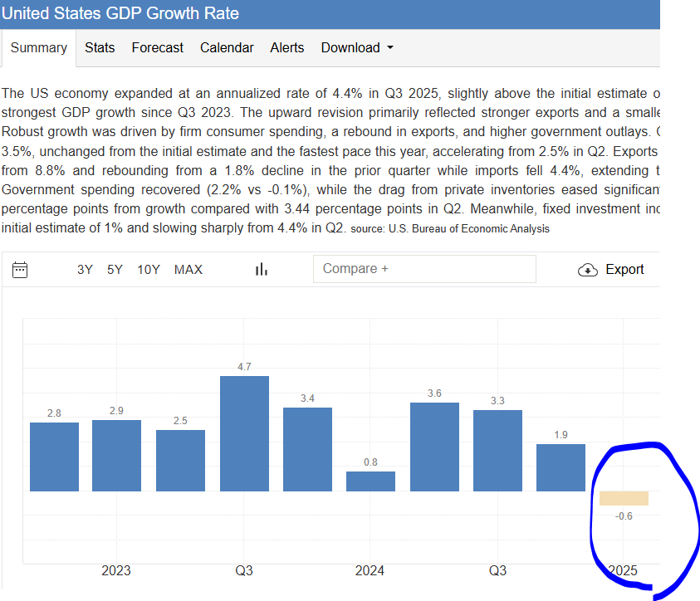Click the 2.5 bar in chart

pyautogui.click(x=180, y=461)
